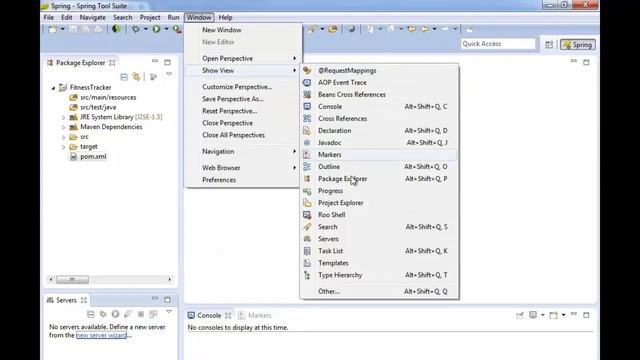Open the Project menu
Screen dimensions: 640x360
point(150,18)
